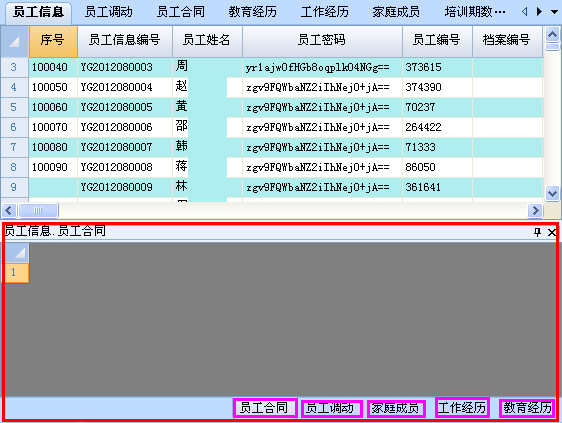Click vertical scrollbar down arrow
Screen dimensions: 562x423
point(552,194)
